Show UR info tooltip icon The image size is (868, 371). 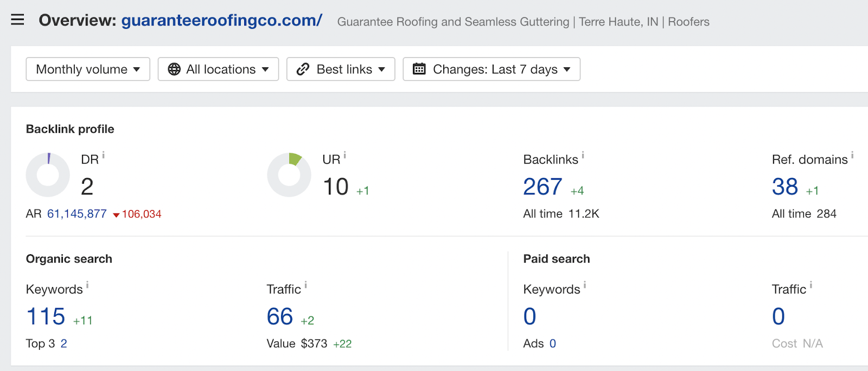344,156
